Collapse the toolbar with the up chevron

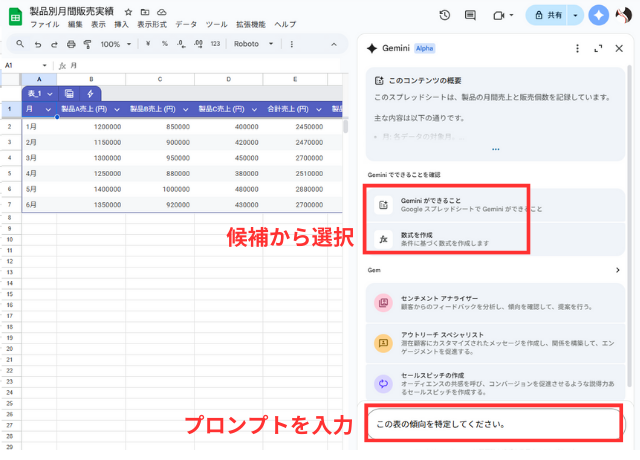coord(334,44)
